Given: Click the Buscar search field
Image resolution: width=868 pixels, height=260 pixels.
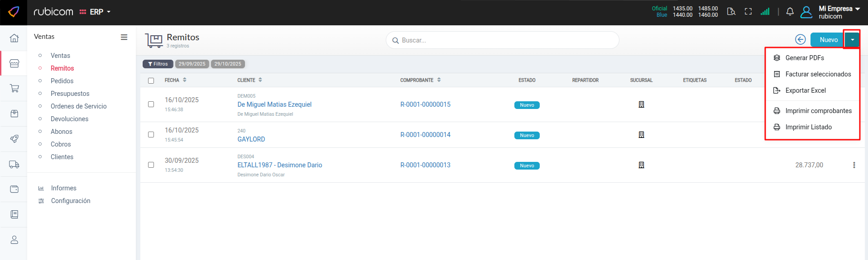Looking at the screenshot, I should pos(503,40).
